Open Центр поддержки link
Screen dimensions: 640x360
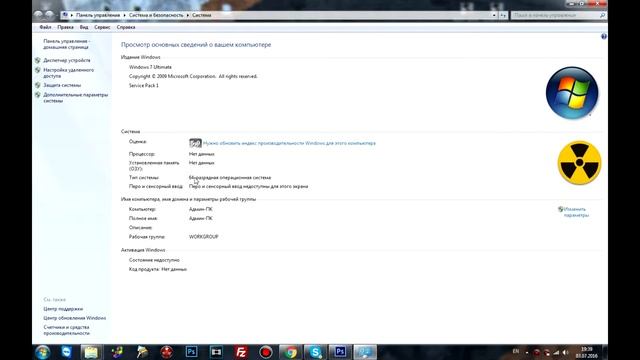coord(63,309)
